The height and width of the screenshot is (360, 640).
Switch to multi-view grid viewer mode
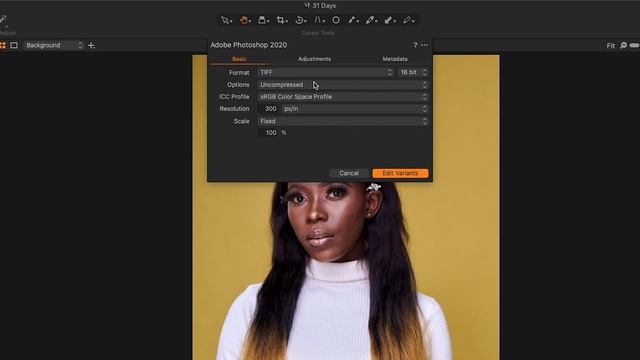click(3, 45)
